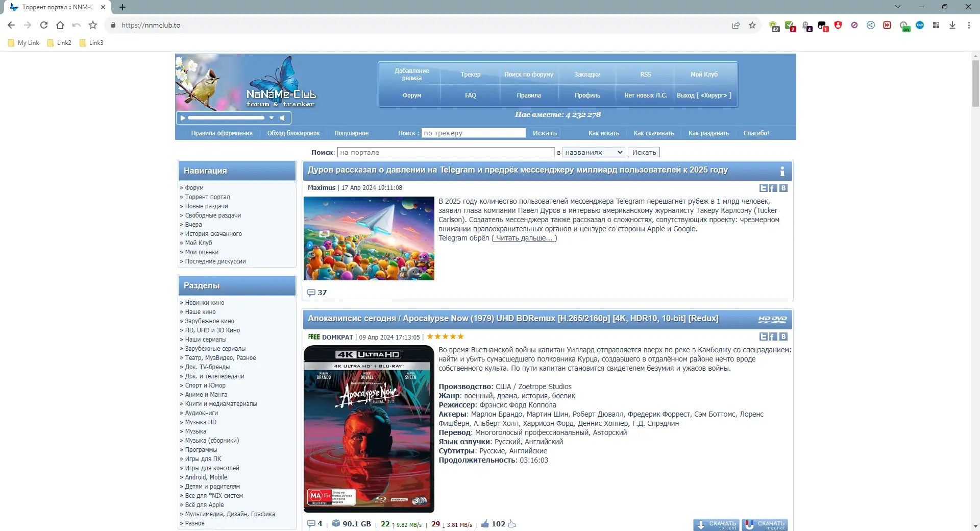Open the green checkmark extension with badge 2

pyautogui.click(x=790, y=26)
